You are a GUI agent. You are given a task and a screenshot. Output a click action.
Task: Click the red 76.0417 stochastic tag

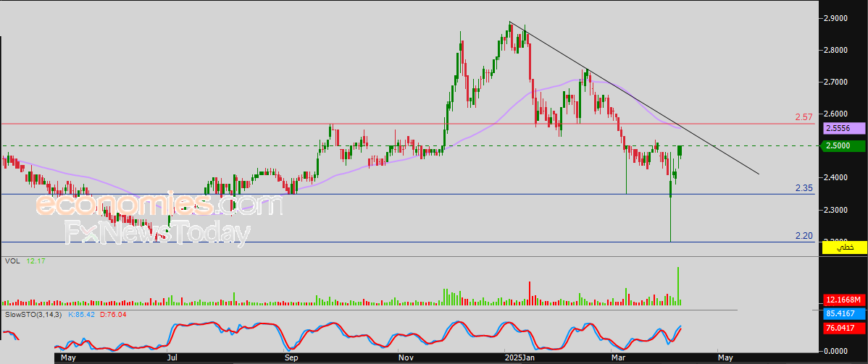(844, 329)
